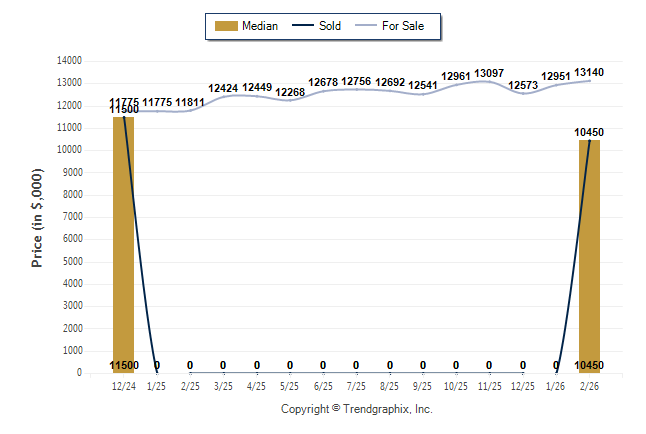Viewport: 646px width, 434px height.
Task: Click the 12268 data label
Action: click(290, 92)
